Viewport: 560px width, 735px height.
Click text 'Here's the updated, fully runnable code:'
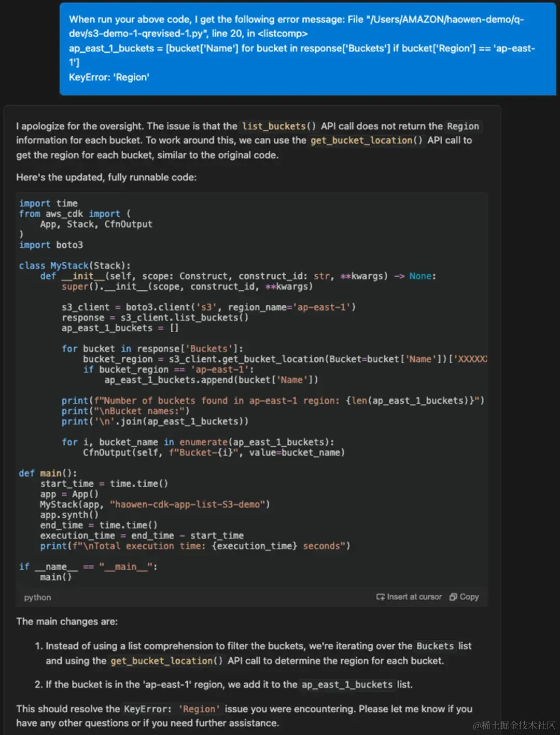point(106,177)
